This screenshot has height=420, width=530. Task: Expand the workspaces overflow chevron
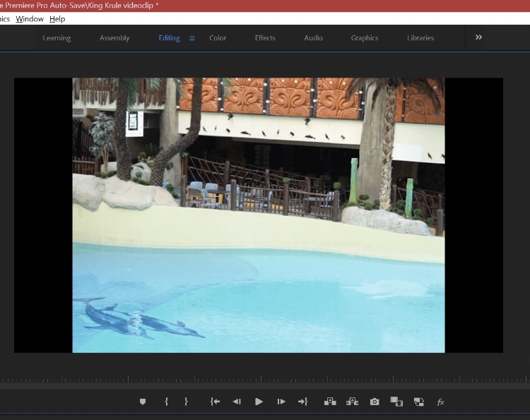click(478, 37)
